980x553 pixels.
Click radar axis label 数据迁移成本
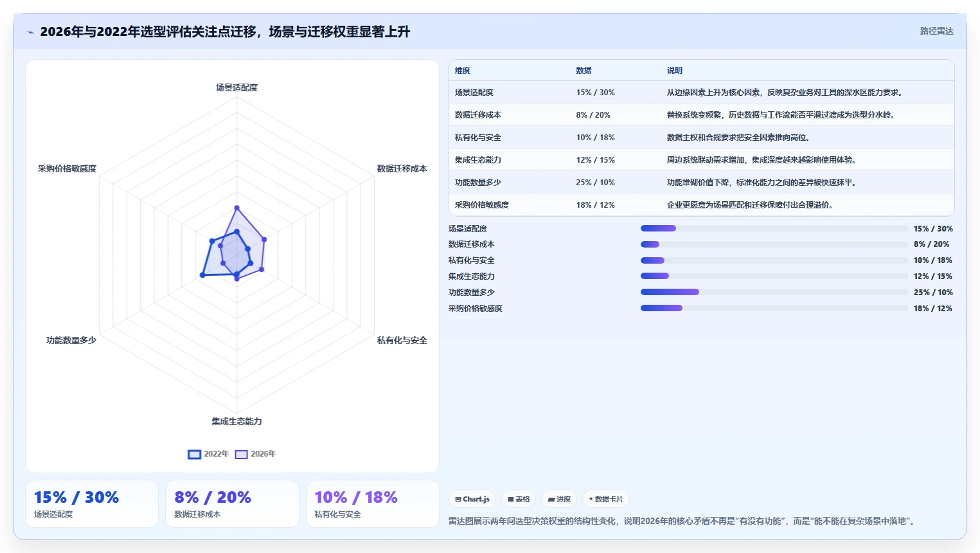402,168
